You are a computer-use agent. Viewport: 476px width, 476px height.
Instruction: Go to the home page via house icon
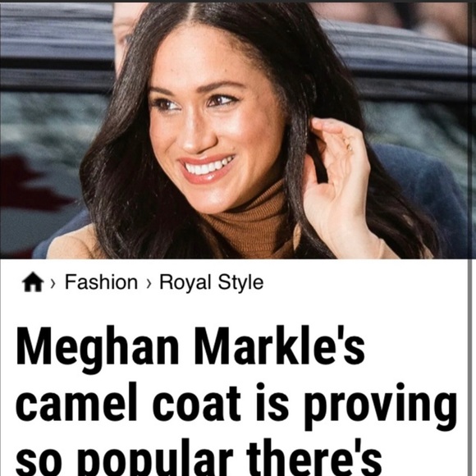[x=33, y=282]
